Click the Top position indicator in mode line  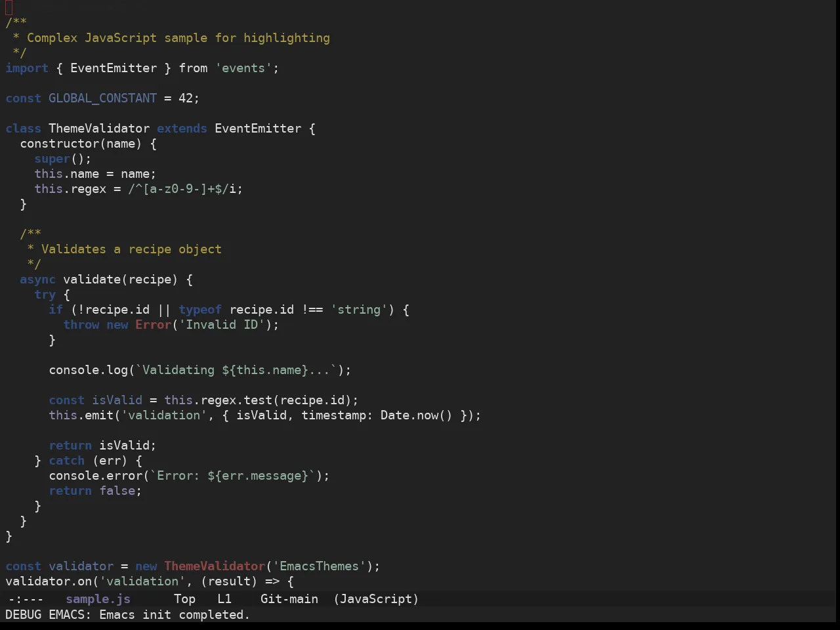click(x=184, y=598)
